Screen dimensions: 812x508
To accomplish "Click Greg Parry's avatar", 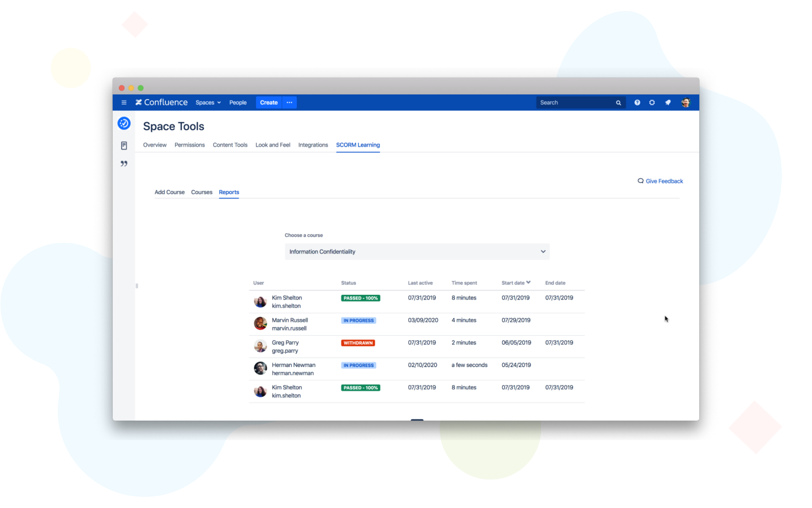I will [x=260, y=346].
